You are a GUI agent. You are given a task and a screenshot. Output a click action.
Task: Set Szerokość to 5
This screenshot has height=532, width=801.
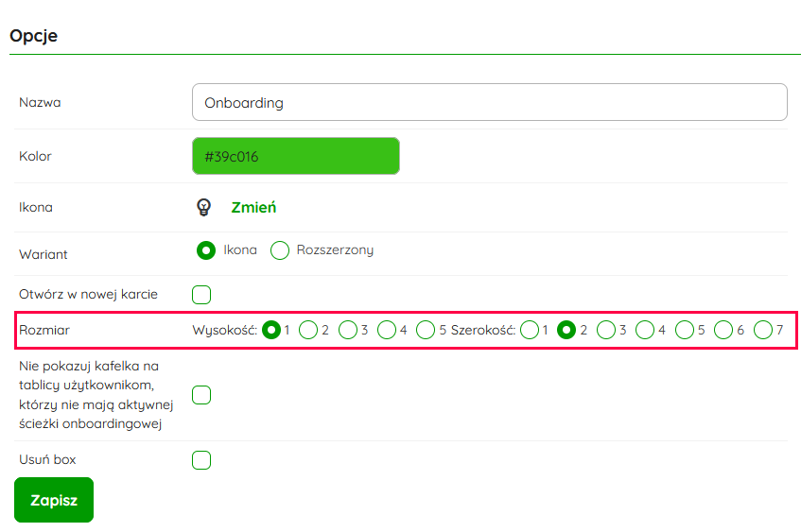click(685, 330)
